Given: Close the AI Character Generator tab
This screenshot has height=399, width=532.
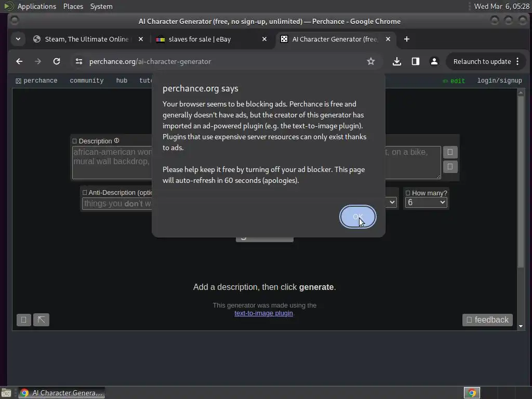Looking at the screenshot, I should click(x=388, y=39).
